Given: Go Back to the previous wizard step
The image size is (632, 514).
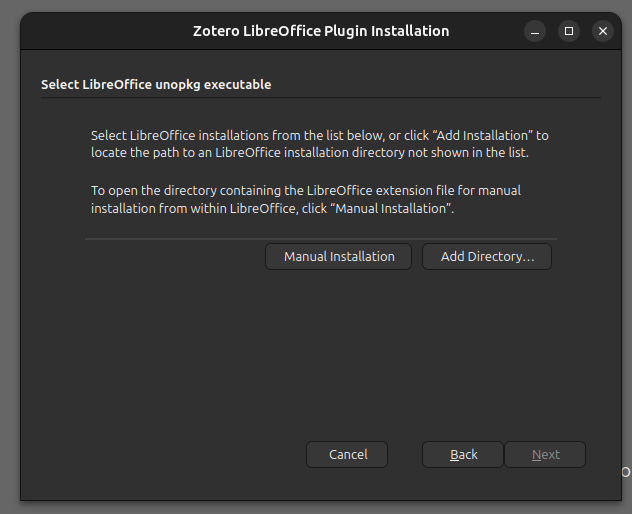Looking at the screenshot, I should pyautogui.click(x=463, y=455).
